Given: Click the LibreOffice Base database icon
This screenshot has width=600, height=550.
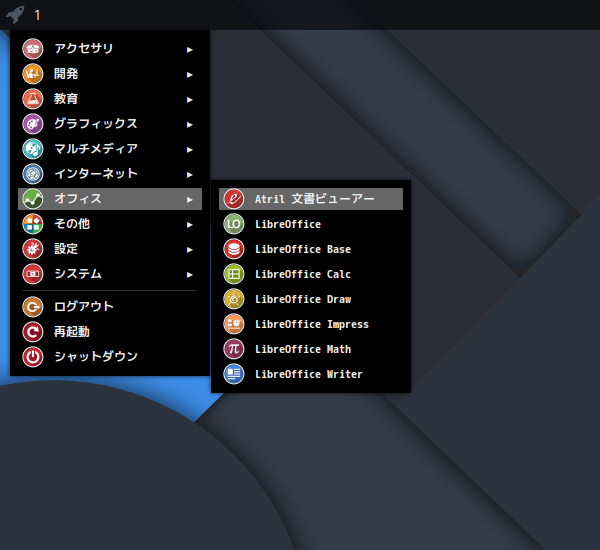Looking at the screenshot, I should 234,249.
